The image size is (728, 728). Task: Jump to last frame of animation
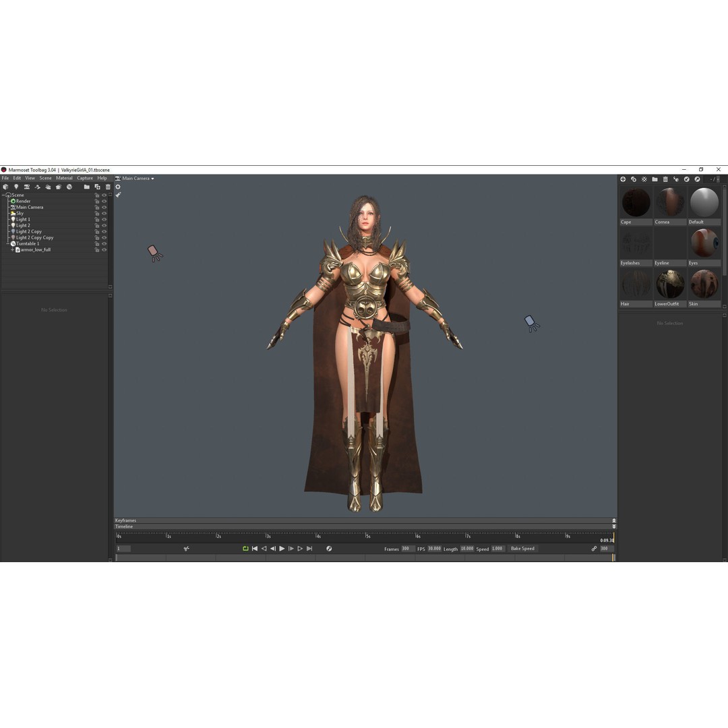click(x=309, y=549)
